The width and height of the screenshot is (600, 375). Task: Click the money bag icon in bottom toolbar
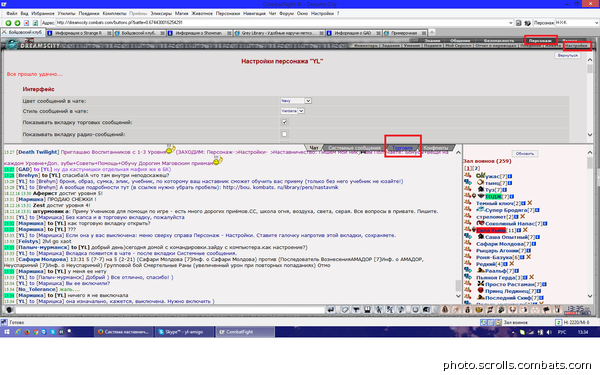[467, 310]
